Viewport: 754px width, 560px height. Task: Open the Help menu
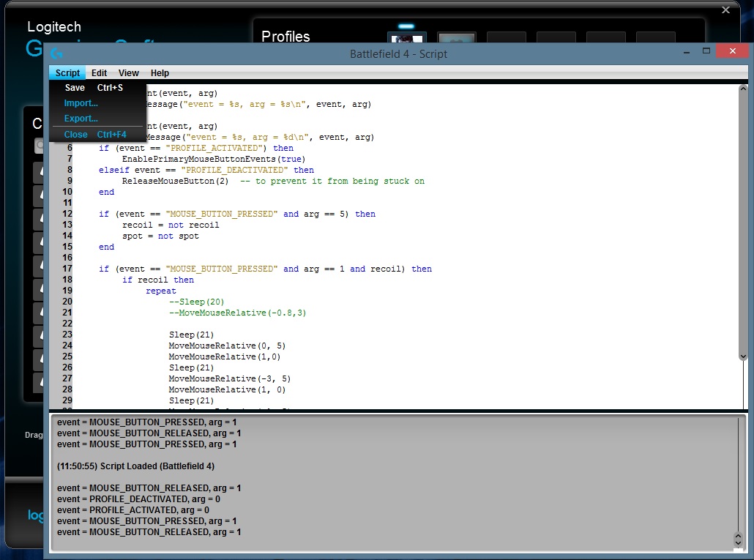pyautogui.click(x=160, y=73)
